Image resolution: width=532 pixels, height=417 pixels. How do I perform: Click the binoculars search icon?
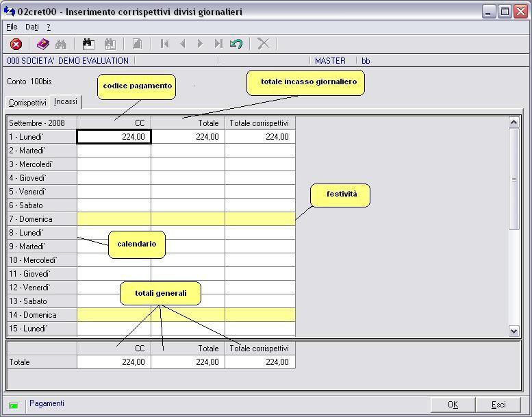[x=61, y=44]
